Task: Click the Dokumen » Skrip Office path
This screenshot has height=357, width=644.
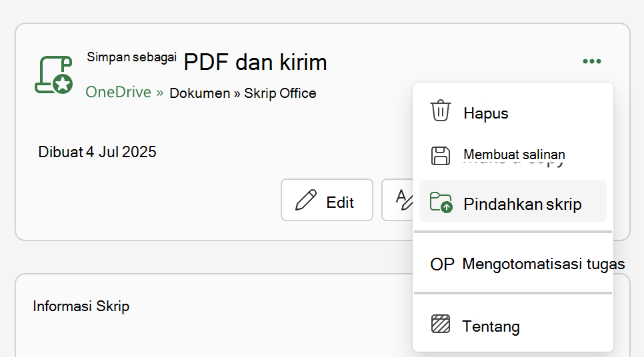Action: pos(243,93)
